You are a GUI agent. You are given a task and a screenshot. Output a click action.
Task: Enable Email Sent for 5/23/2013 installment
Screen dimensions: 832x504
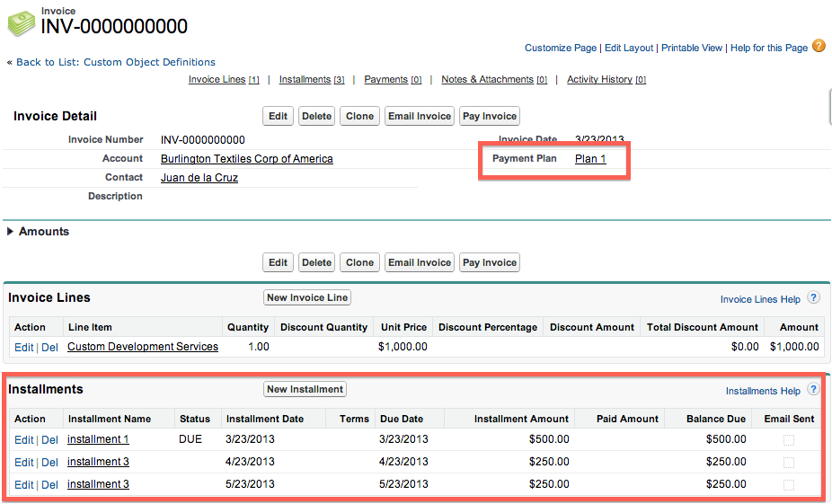788,485
